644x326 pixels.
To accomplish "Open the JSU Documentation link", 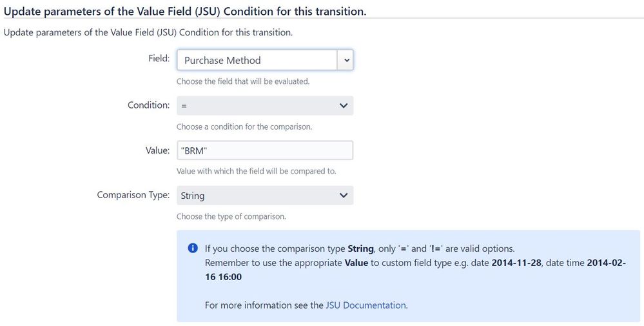I will pos(366,305).
